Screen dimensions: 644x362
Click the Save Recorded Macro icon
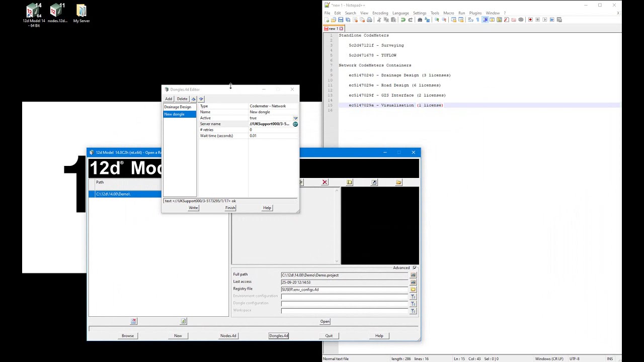pyautogui.click(x=559, y=20)
